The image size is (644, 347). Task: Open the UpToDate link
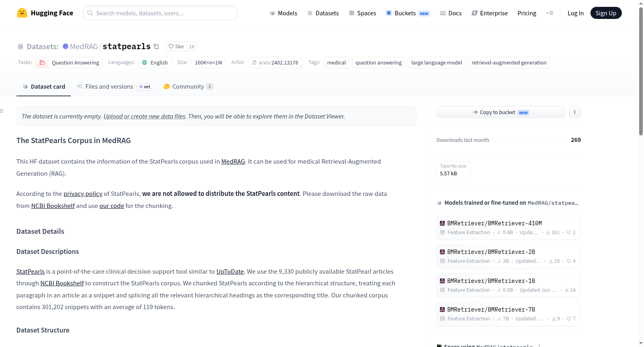(230, 272)
